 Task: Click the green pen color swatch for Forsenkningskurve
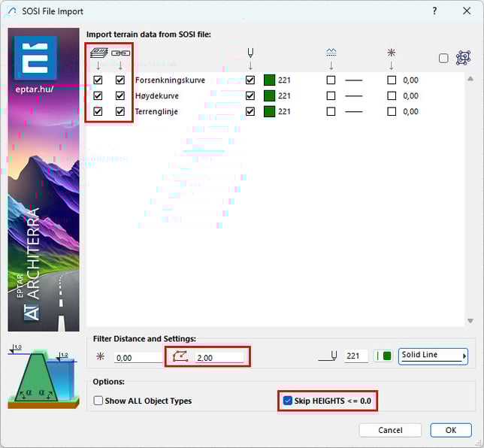[x=269, y=80]
